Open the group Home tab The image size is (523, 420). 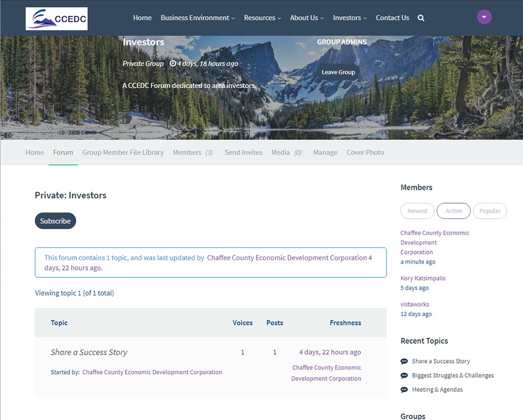click(x=35, y=153)
